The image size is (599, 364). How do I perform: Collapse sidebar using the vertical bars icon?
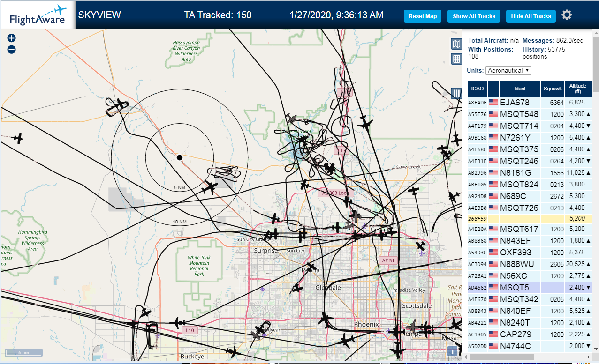tap(456, 93)
